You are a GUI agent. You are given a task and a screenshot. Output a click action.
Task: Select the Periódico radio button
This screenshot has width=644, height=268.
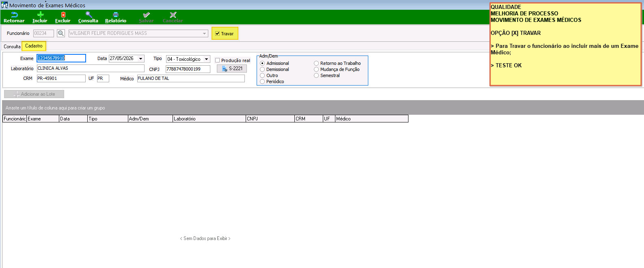pos(262,81)
